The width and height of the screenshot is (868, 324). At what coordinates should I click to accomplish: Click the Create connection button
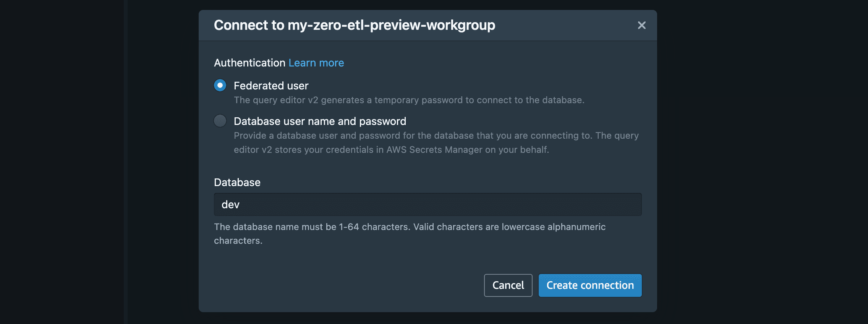(x=590, y=285)
